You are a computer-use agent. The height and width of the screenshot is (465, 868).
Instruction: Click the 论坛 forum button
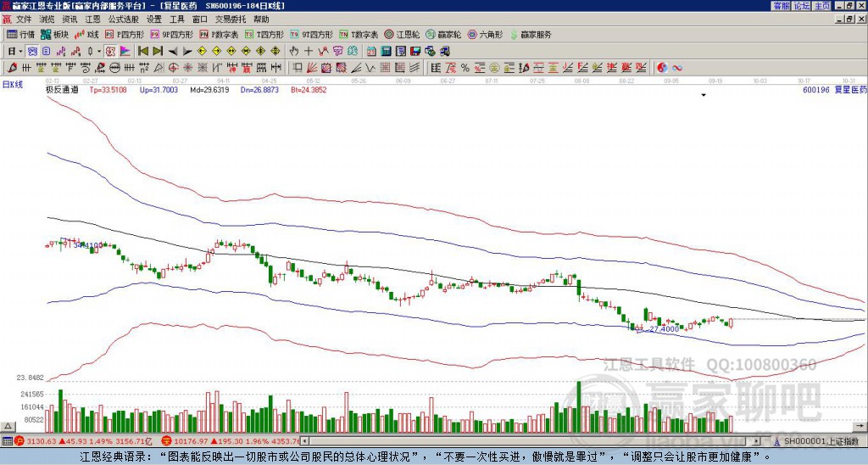(x=802, y=6)
